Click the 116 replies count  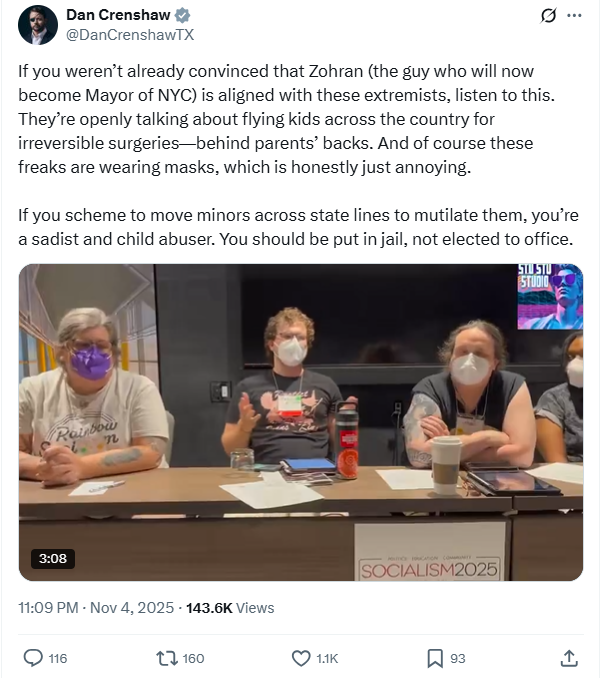tap(57, 658)
